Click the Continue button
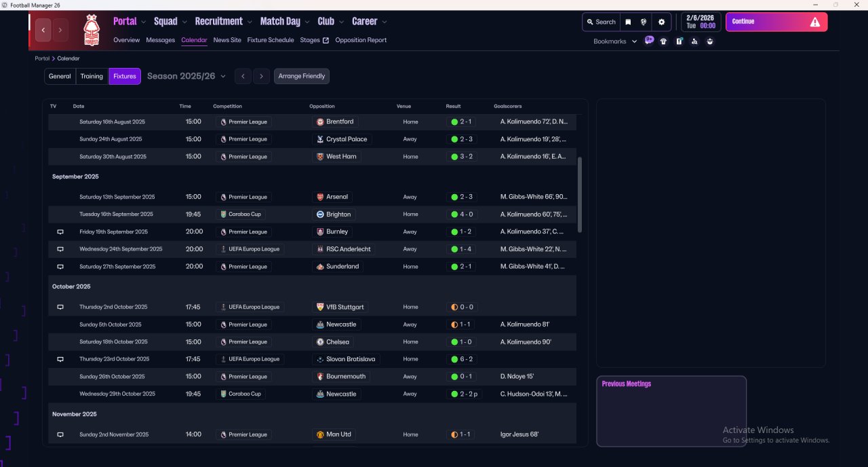The image size is (868, 467). (776, 22)
